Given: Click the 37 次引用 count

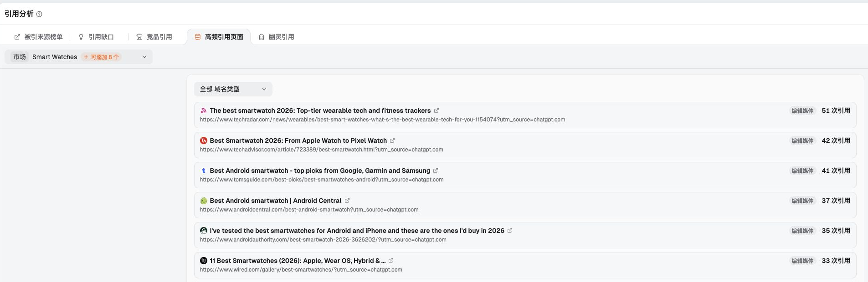Looking at the screenshot, I should [x=836, y=201].
